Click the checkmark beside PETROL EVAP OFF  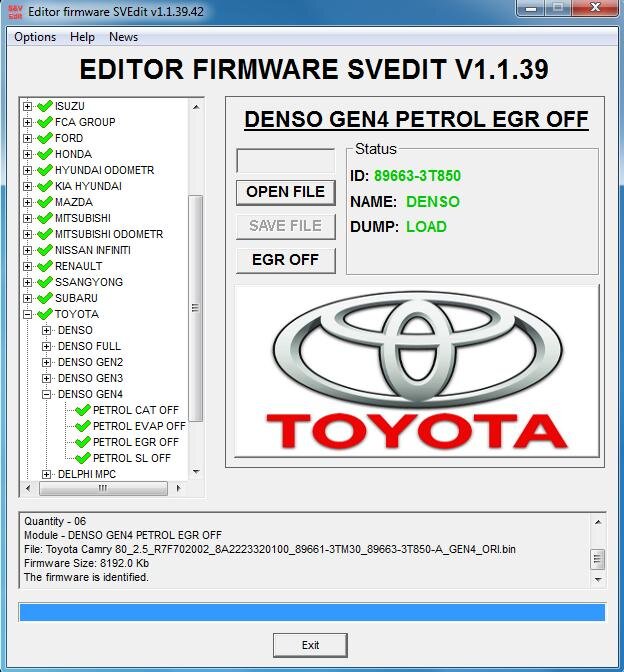[x=83, y=426]
